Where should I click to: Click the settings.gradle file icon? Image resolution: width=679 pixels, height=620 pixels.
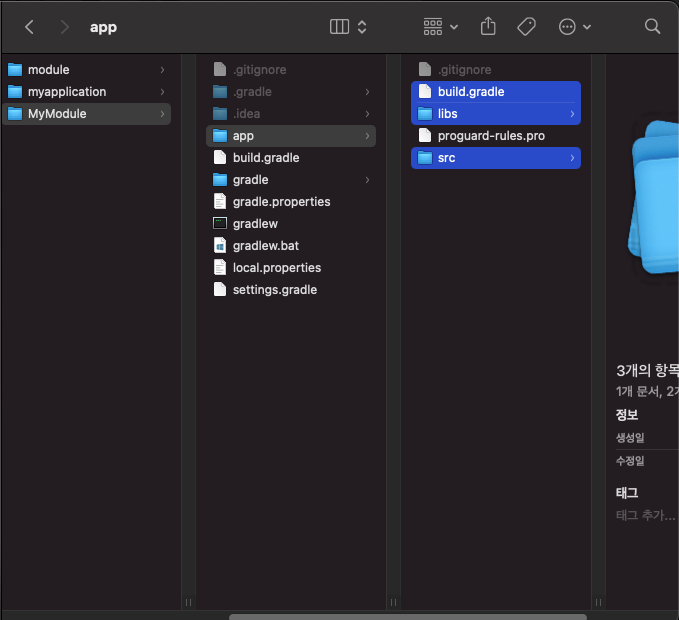click(x=220, y=290)
